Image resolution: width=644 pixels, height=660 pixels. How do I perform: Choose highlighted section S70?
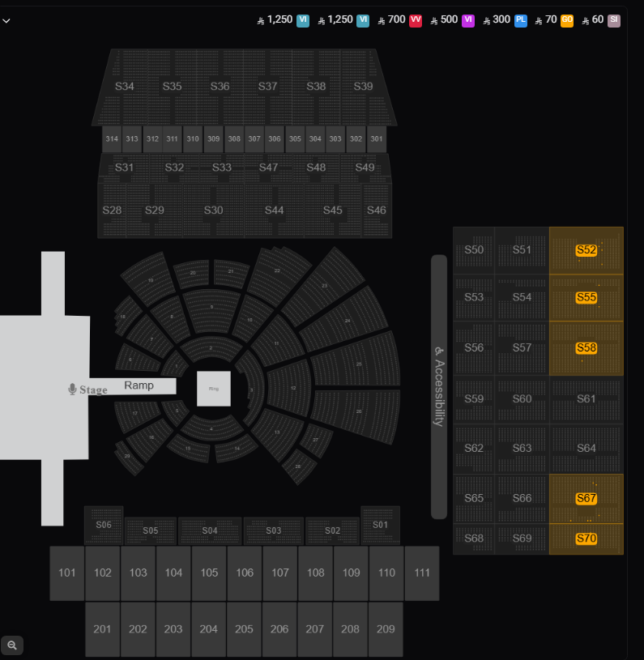[x=586, y=539]
